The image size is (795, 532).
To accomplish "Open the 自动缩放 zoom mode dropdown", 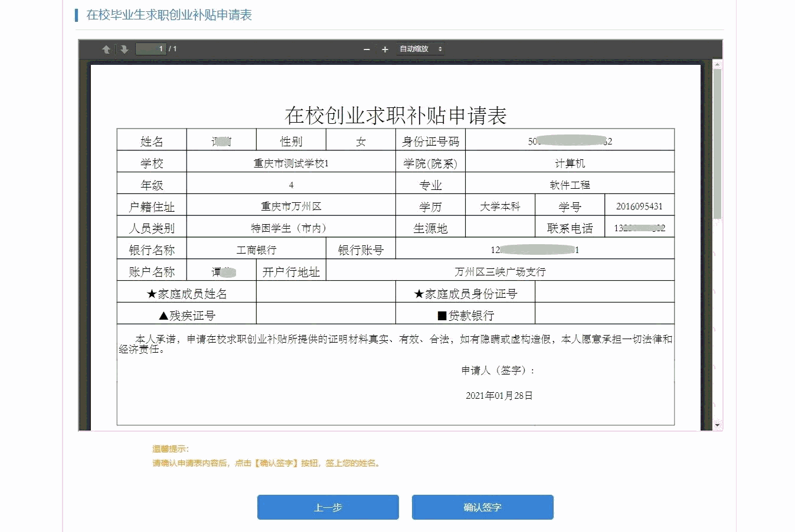I will tap(416, 50).
